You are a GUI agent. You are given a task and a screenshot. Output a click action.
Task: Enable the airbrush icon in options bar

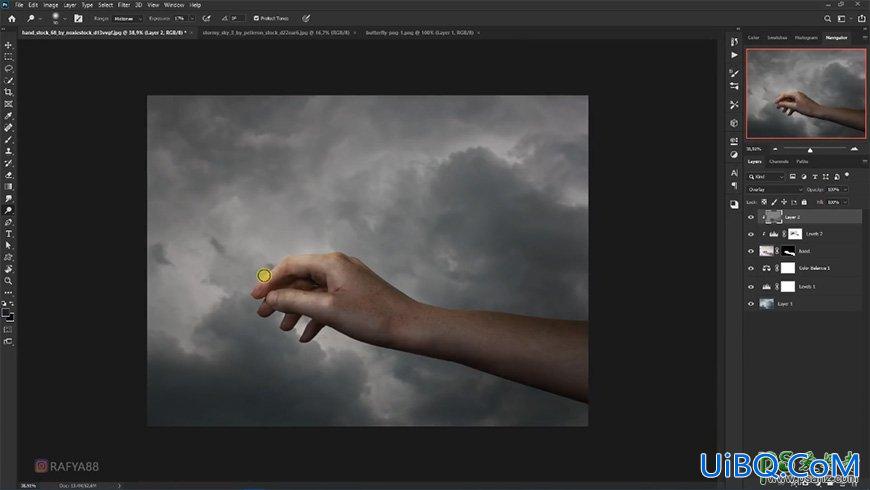[x=206, y=18]
